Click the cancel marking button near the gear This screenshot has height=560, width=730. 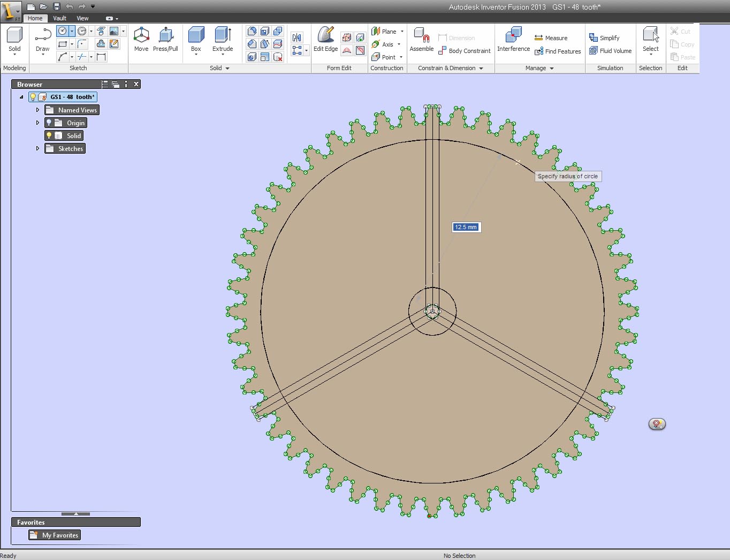657,424
